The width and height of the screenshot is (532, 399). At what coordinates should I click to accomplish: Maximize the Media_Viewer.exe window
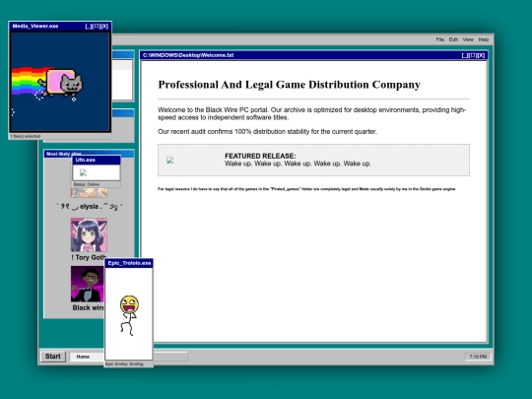[x=97, y=27]
